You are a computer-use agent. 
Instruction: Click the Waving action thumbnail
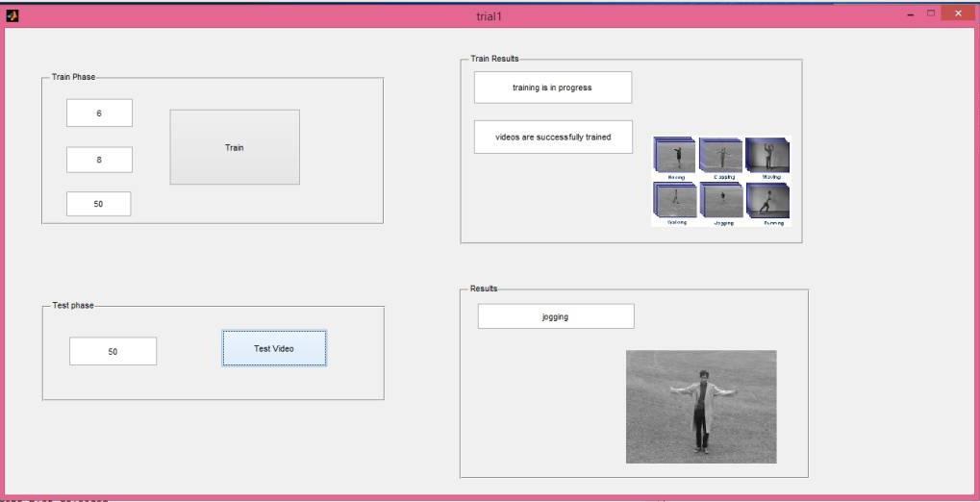pyautogui.click(x=767, y=156)
